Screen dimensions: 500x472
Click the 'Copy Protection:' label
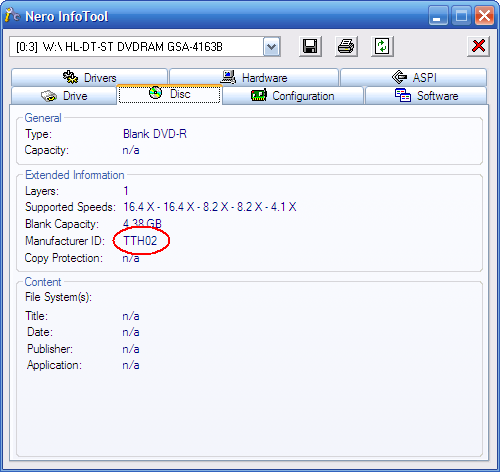click(64, 258)
